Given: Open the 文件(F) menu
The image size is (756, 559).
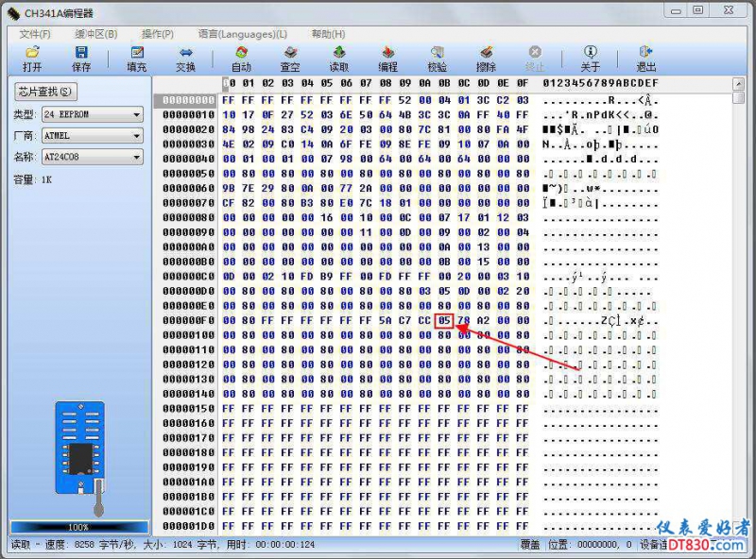Looking at the screenshot, I should point(34,34).
